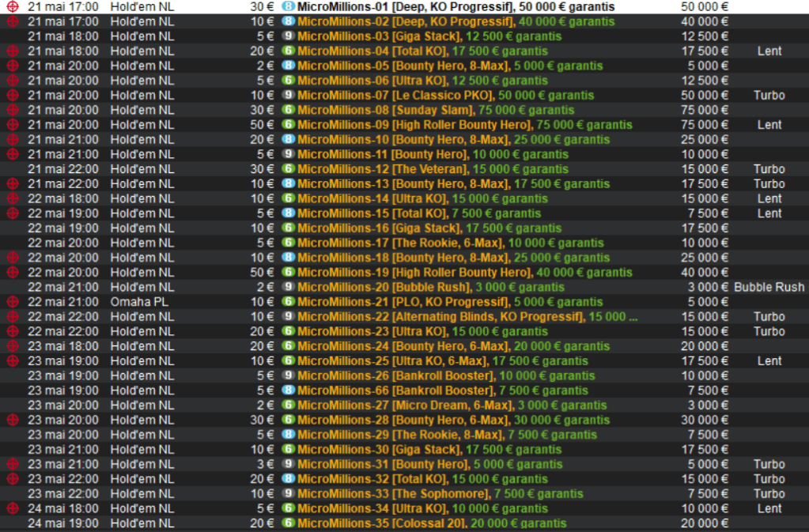
Task: Click the 75 000 € prize for MicroMillions-08
Action: tap(704, 110)
